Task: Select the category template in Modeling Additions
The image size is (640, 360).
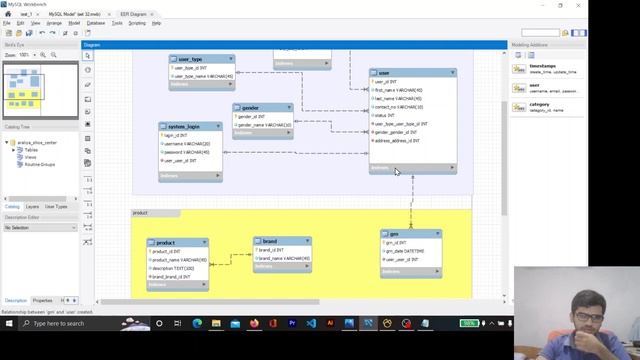Action: tap(547, 107)
